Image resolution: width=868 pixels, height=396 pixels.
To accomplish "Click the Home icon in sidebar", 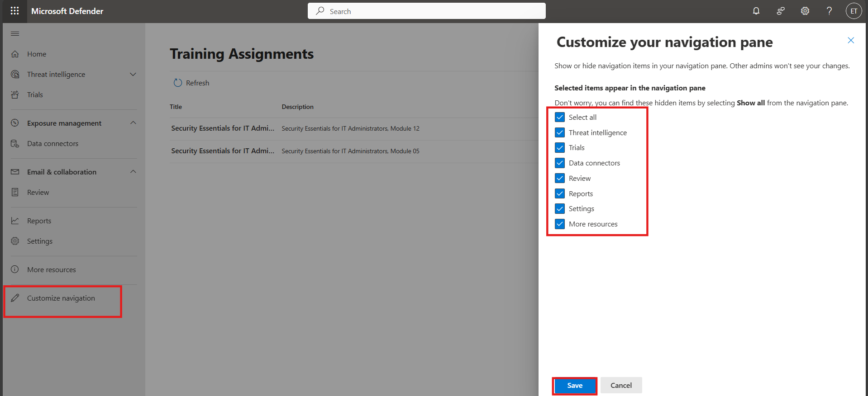I will pyautogui.click(x=15, y=54).
